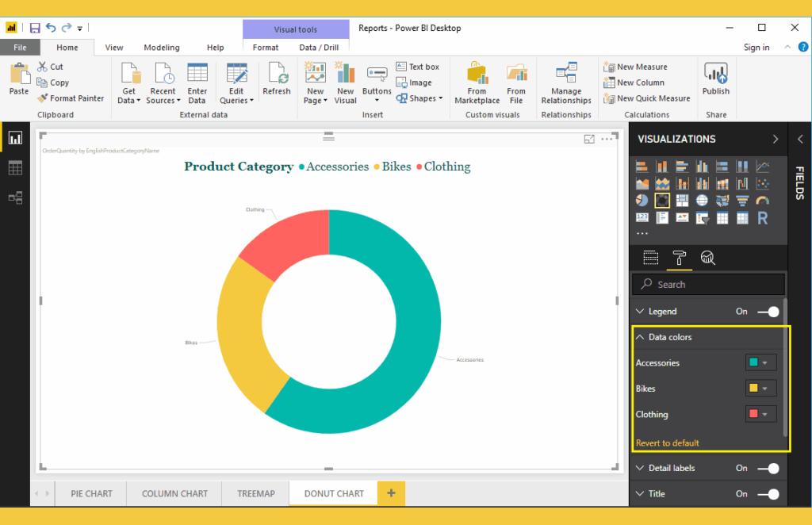Click Revert to default link
812x525 pixels.
click(x=667, y=443)
